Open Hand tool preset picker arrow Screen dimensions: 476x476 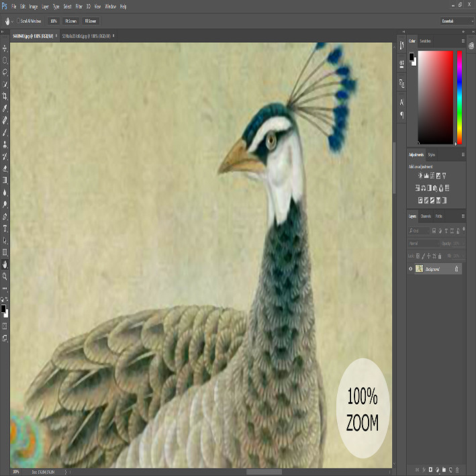13,21
